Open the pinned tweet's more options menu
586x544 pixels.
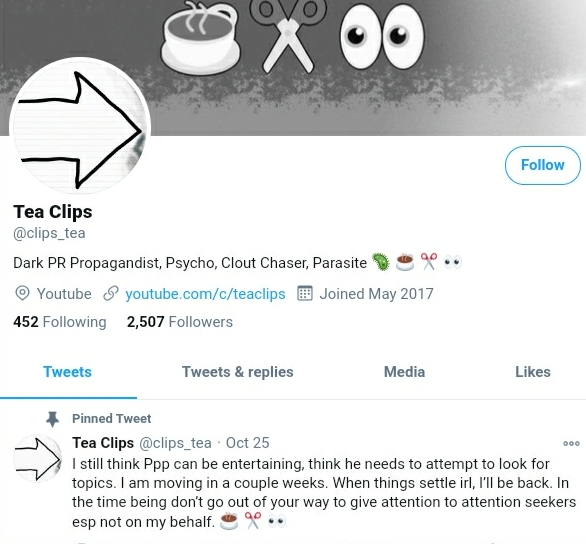[x=571, y=443]
